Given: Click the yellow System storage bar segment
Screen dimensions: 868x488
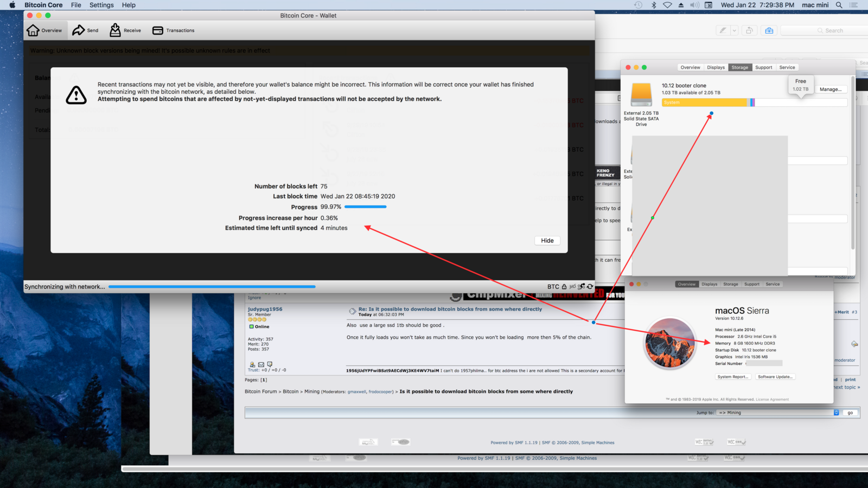Looking at the screenshot, I should point(705,102).
